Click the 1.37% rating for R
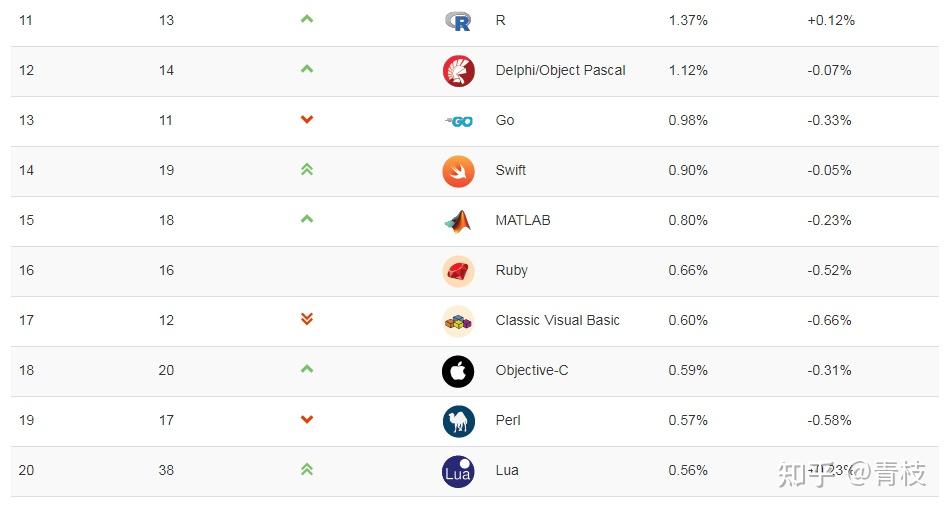Viewport: 950px width, 512px height. (x=688, y=21)
